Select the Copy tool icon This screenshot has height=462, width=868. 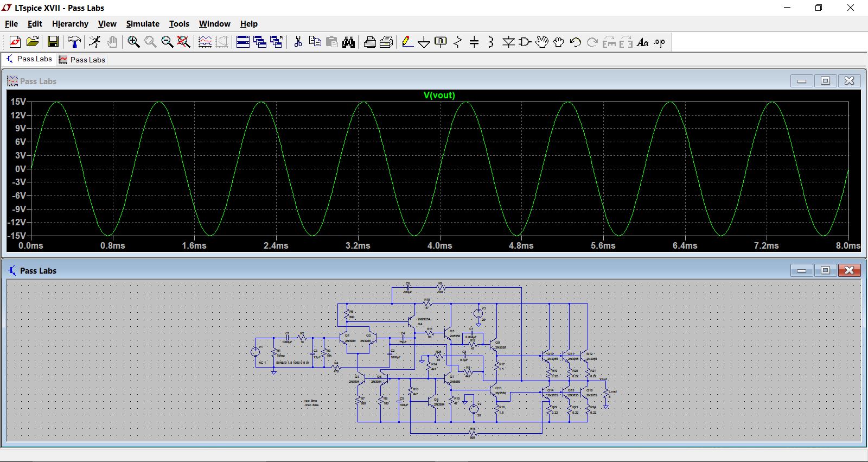(315, 42)
